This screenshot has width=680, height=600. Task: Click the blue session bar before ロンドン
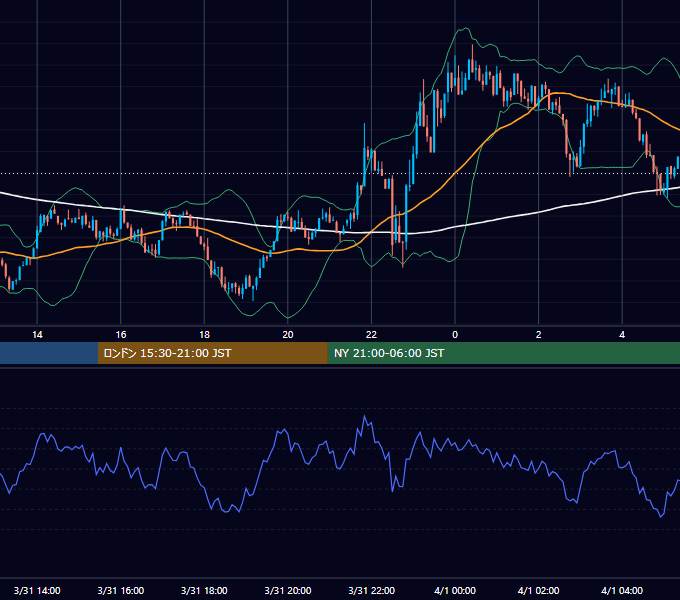click(49, 353)
